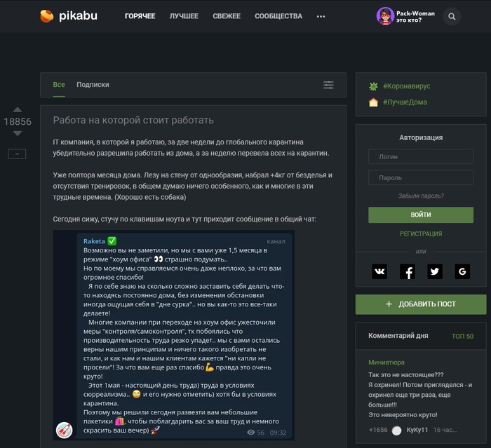
Task: Open the search magnifier icon
Action: click(x=452, y=16)
